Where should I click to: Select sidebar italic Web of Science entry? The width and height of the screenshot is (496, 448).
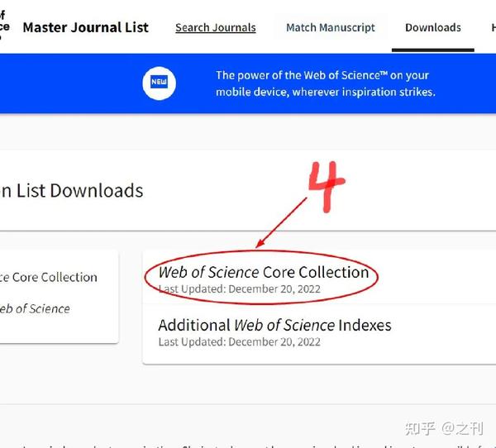click(x=35, y=309)
